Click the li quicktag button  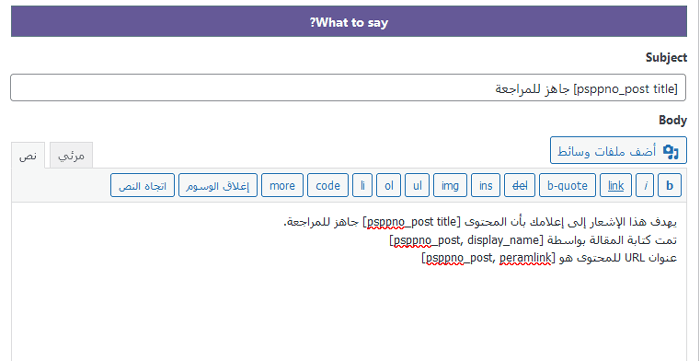point(362,185)
